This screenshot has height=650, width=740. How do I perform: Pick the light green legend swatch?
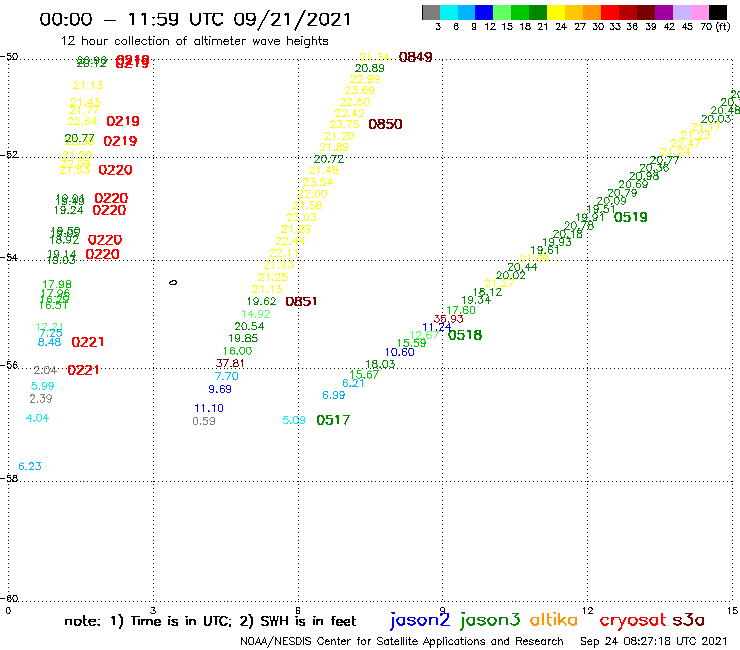point(503,12)
